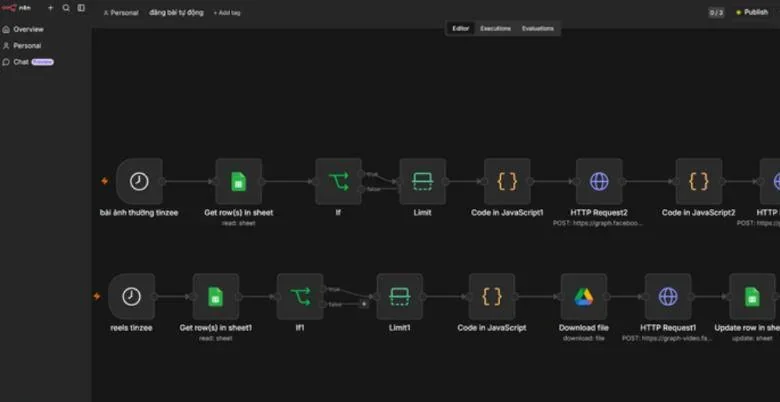
Task: Click the "bài ảnh thường tinzee" label
Action: coord(139,213)
